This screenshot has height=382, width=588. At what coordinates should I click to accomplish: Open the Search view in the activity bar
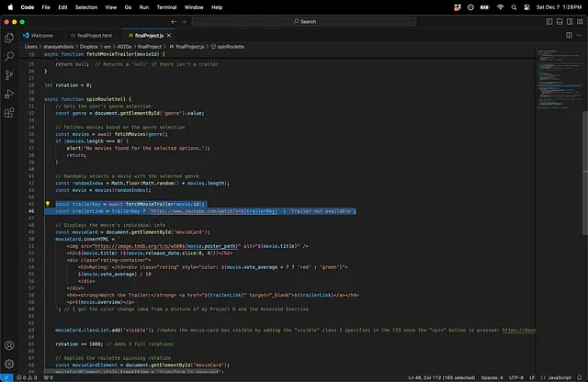[x=9, y=57]
